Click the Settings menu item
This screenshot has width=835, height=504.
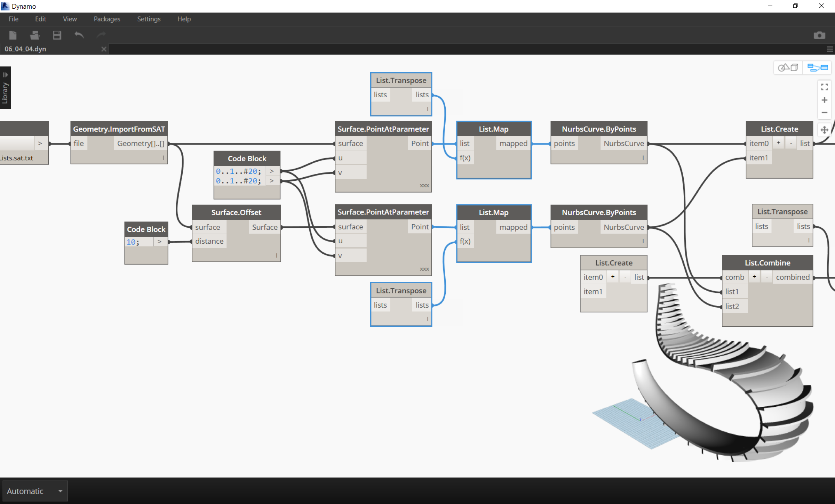(x=149, y=18)
